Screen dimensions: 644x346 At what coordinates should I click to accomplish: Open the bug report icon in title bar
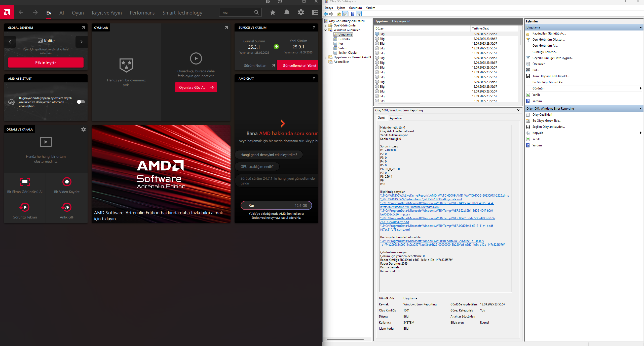click(268, 2)
